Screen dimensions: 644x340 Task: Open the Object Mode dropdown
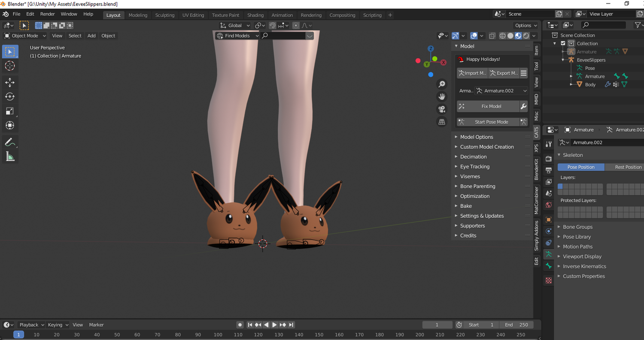click(25, 36)
